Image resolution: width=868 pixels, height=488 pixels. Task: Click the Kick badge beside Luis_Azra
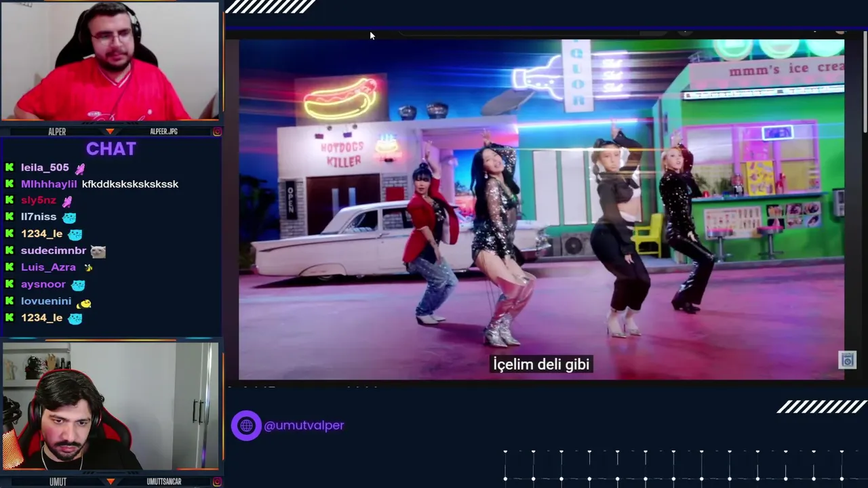[x=9, y=267]
